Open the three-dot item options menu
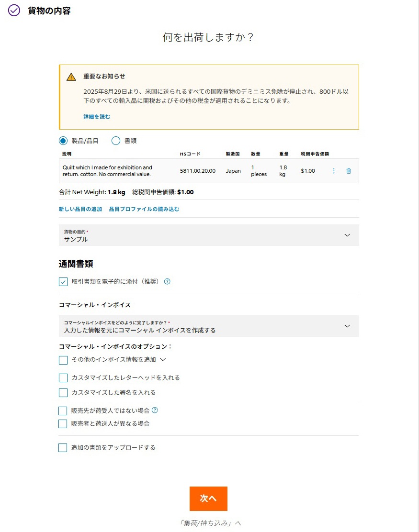The height and width of the screenshot is (532, 419). click(334, 171)
